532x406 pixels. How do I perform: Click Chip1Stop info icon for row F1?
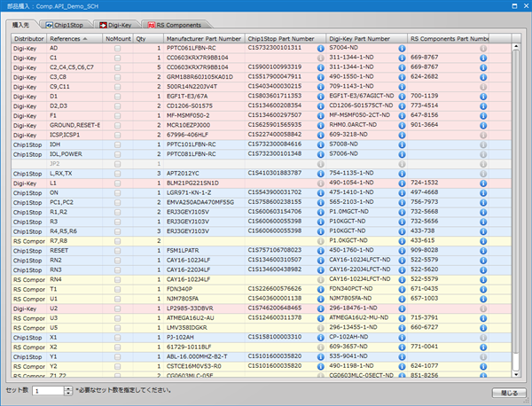[321, 115]
